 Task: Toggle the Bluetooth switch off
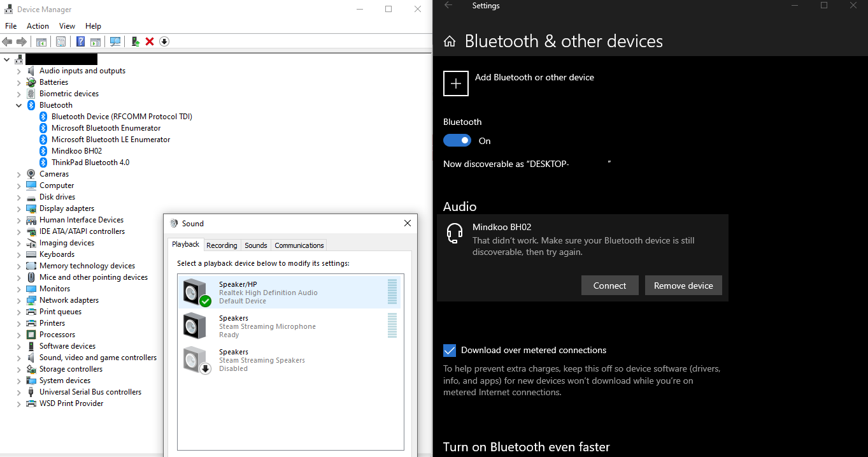(x=457, y=141)
